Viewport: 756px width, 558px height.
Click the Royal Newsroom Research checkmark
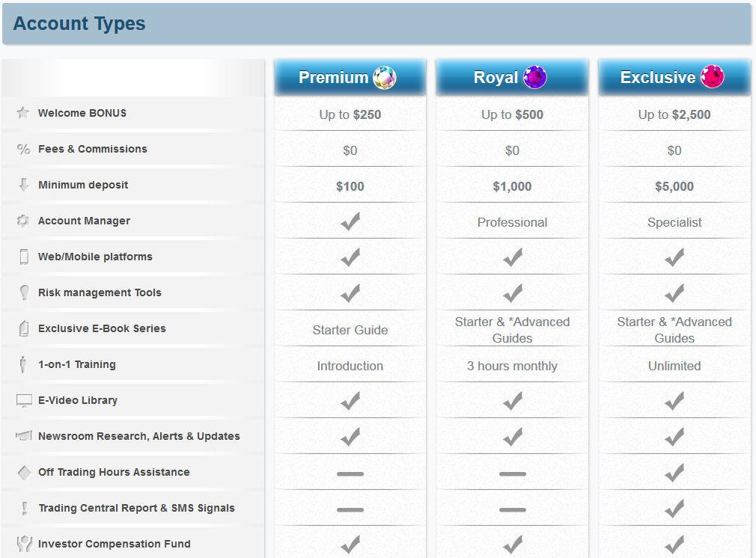(x=513, y=437)
